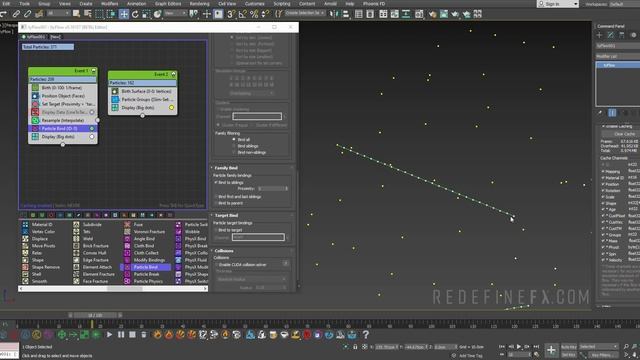Click the Phoenix FD trash delete cache icon
The image size is (640, 360).
point(144,335)
